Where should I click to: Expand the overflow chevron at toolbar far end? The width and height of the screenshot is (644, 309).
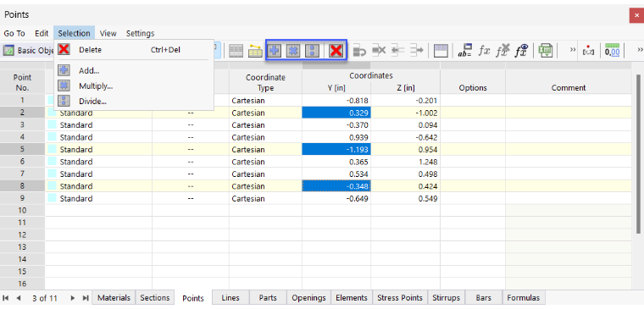(x=640, y=50)
